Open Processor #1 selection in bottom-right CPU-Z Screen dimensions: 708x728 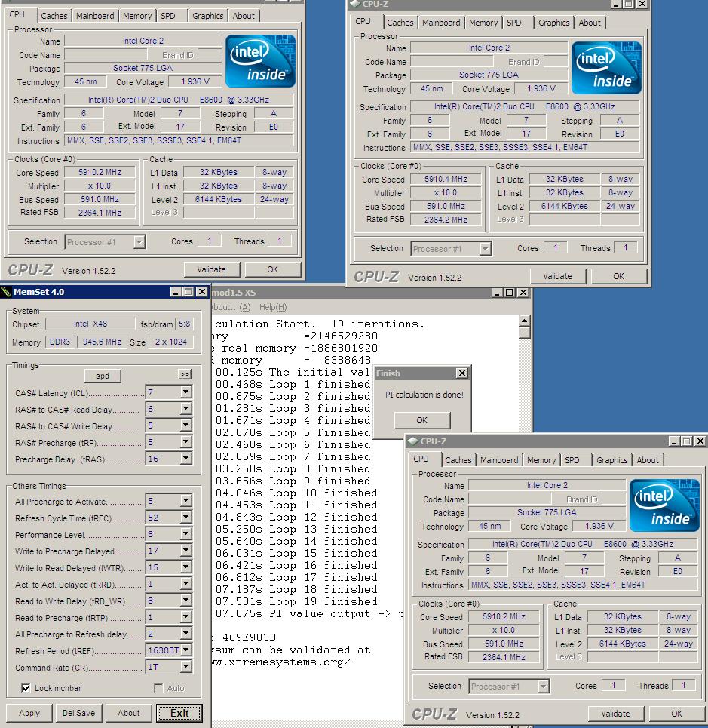(509, 687)
